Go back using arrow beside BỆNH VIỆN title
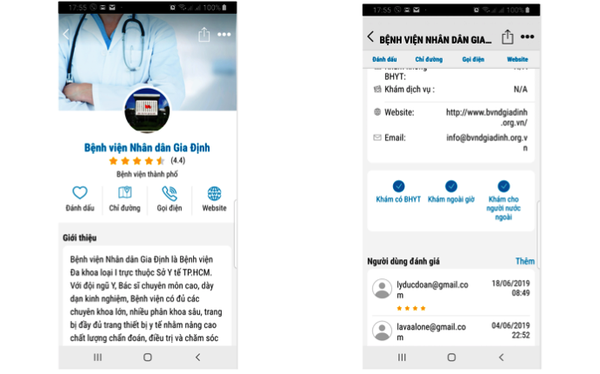Screen dimensions: 600x374 click(x=370, y=37)
